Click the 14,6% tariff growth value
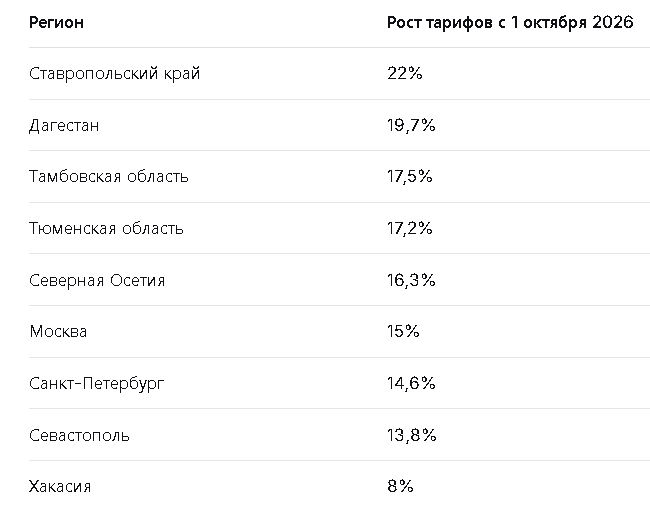Screen dimensions: 650x509 coord(411,384)
